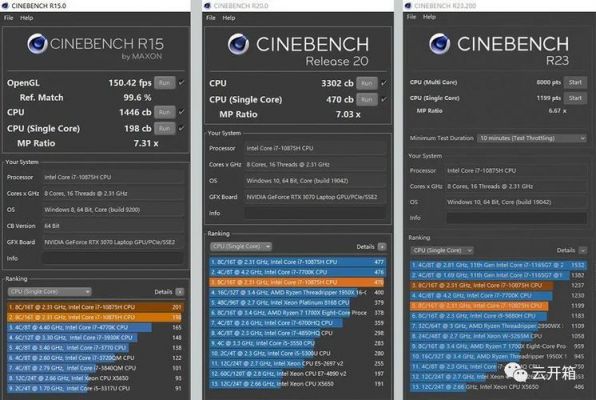The width and height of the screenshot is (596, 400).
Task: Open the Help menu in Cinebench R23
Action: pyautogui.click(x=429, y=17)
